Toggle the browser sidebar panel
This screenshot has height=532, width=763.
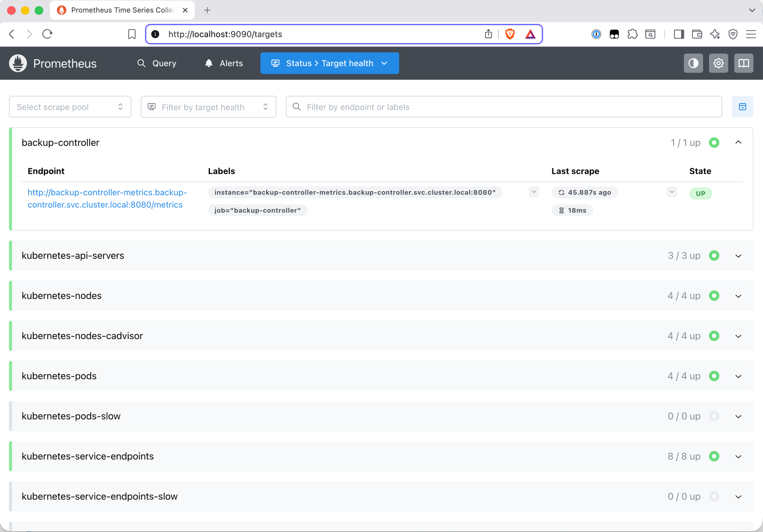click(x=679, y=34)
